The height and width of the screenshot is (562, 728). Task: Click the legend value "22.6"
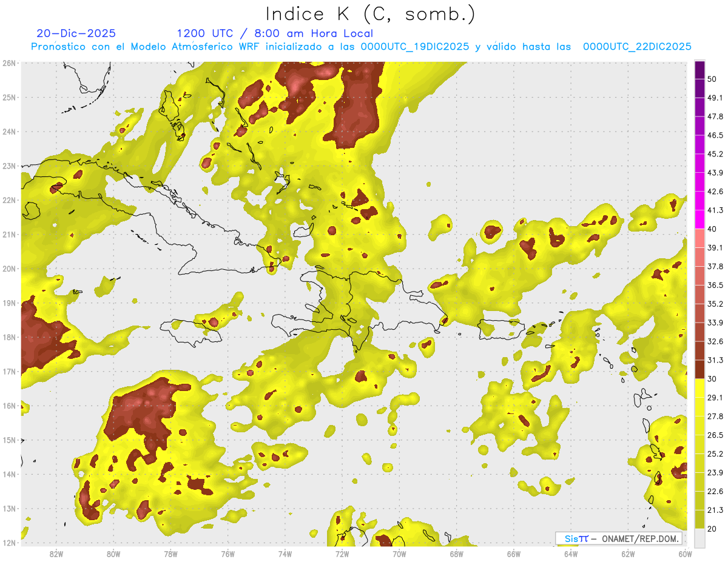tap(715, 491)
